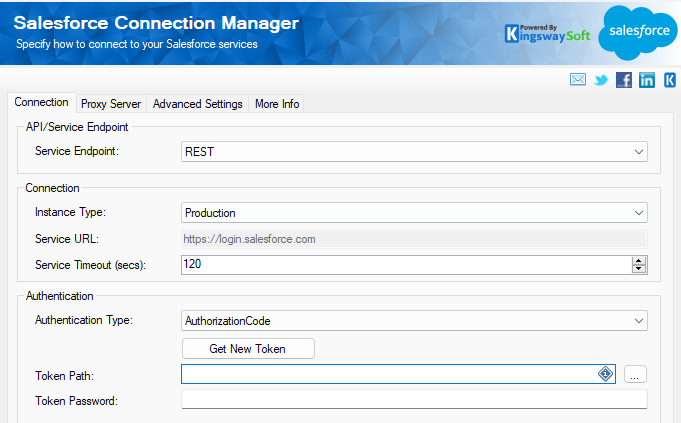681x423 pixels.
Task: Switch to the Connection tab
Action: (x=42, y=102)
